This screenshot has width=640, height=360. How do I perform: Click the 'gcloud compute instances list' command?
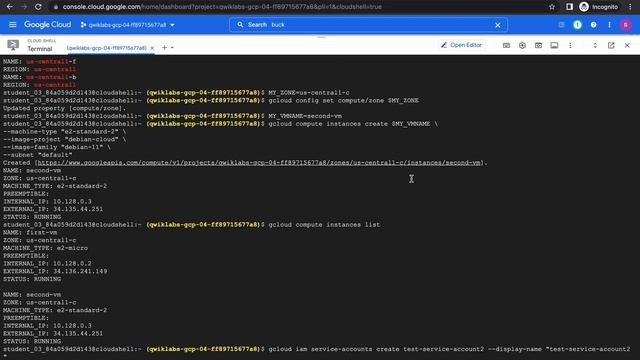coord(324,225)
